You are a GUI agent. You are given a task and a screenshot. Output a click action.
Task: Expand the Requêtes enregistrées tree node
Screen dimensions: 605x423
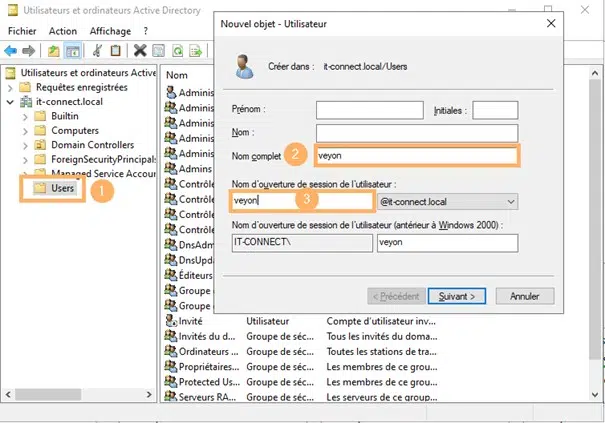click(x=10, y=88)
